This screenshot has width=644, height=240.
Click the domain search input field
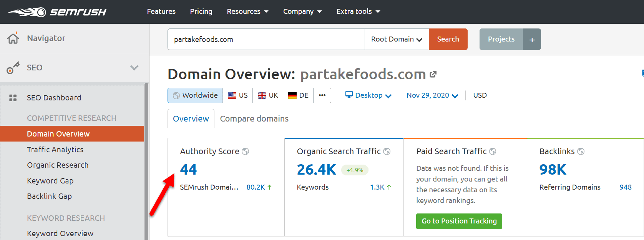pos(266,39)
